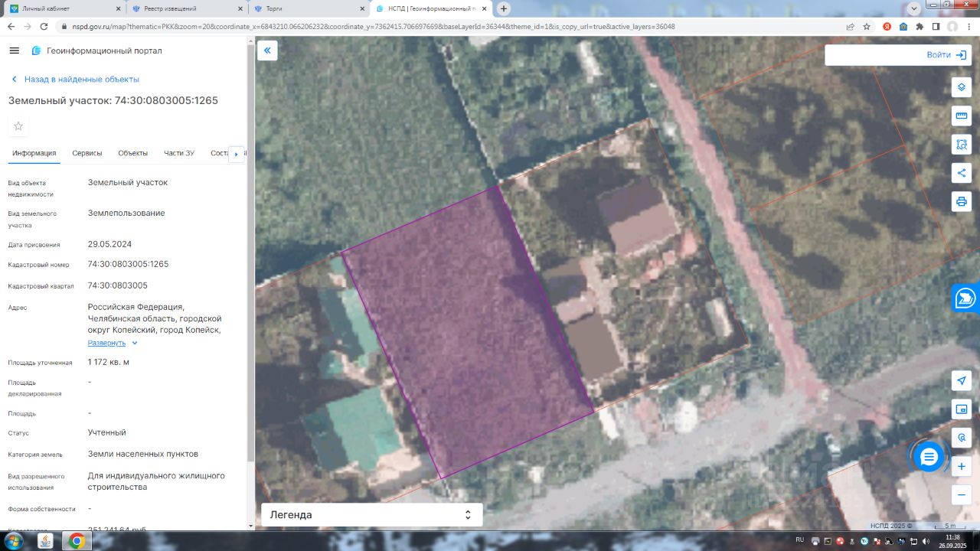980x551 pixels.
Task: Click the Землепользование value
Action: coord(126,213)
